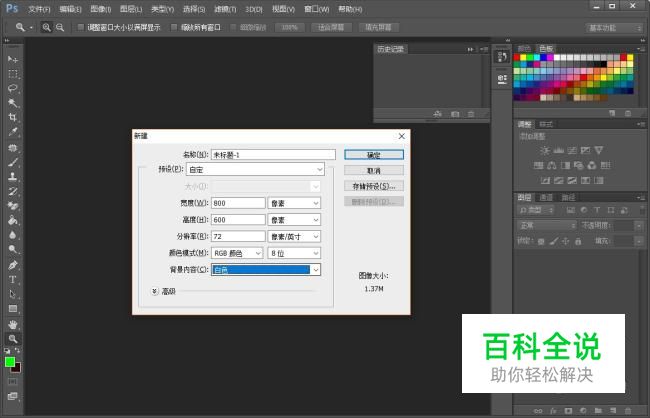The width and height of the screenshot is (650, 418).
Task: Open the 背景内容 background contents dropdown
Action: 265,270
